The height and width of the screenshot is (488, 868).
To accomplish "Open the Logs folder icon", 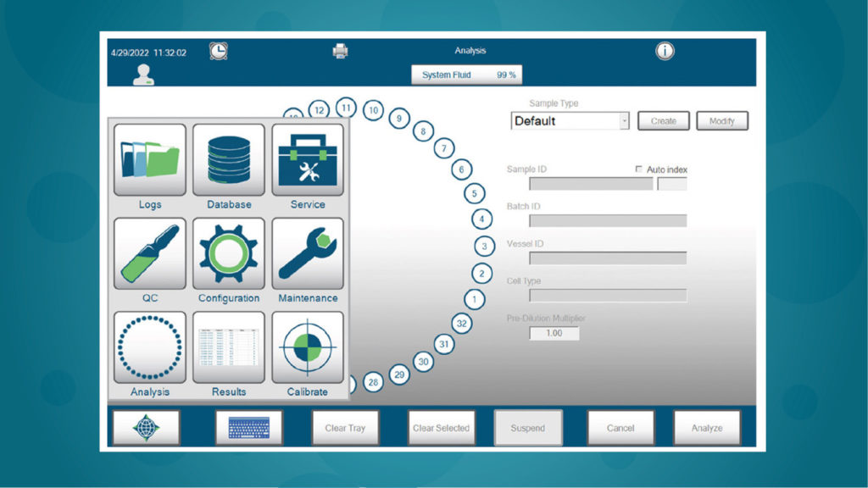I will [149, 160].
